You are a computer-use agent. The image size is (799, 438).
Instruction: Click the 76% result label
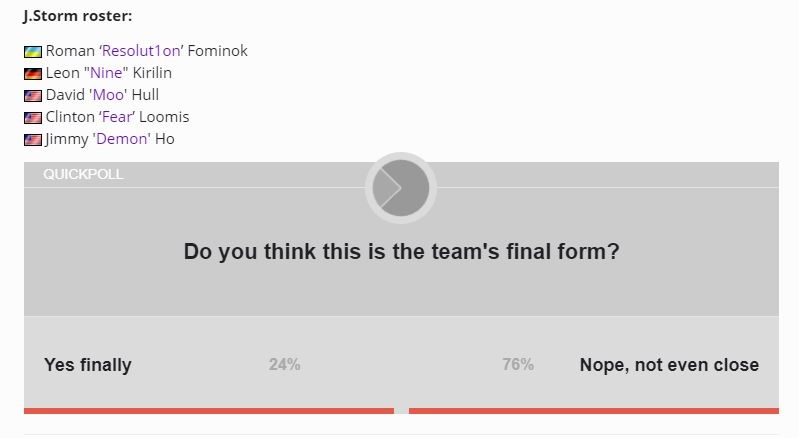pyautogui.click(x=518, y=364)
